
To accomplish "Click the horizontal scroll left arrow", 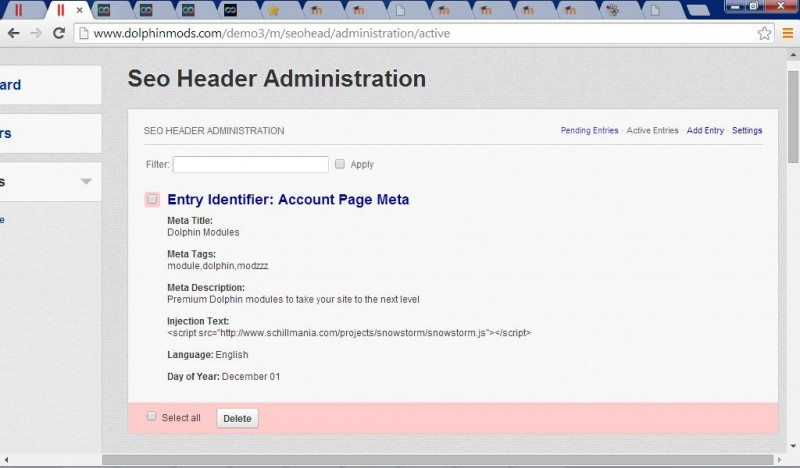I will click(x=6, y=460).
